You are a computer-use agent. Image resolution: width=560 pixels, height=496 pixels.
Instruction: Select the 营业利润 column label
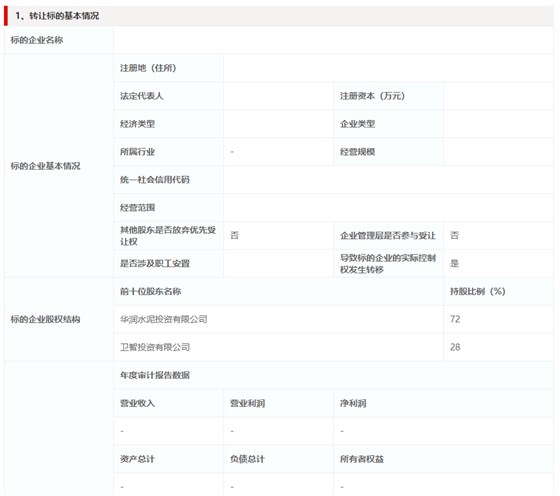(248, 403)
